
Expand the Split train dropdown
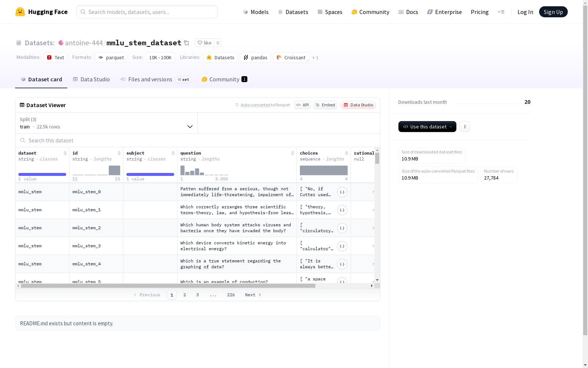pyautogui.click(x=107, y=123)
